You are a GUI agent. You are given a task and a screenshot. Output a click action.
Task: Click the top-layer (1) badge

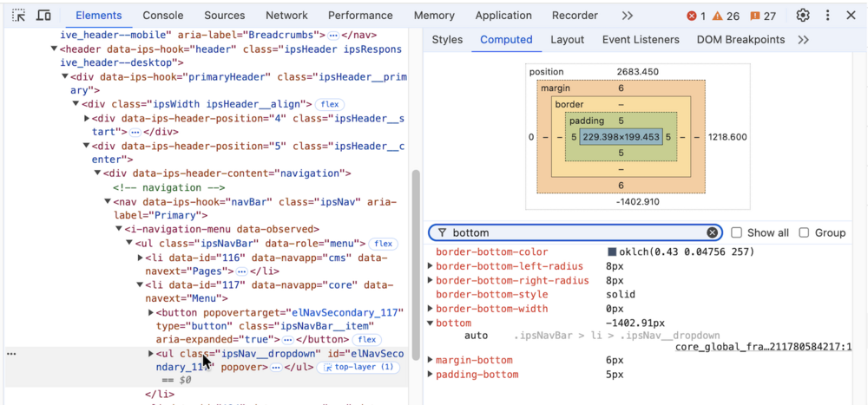(x=358, y=367)
